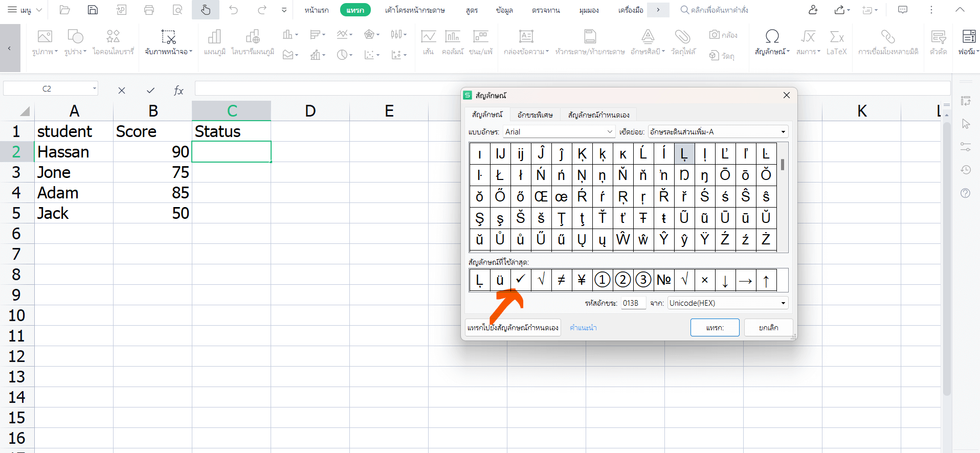Expand the quick access toolbar dropdown arrow

(x=284, y=10)
